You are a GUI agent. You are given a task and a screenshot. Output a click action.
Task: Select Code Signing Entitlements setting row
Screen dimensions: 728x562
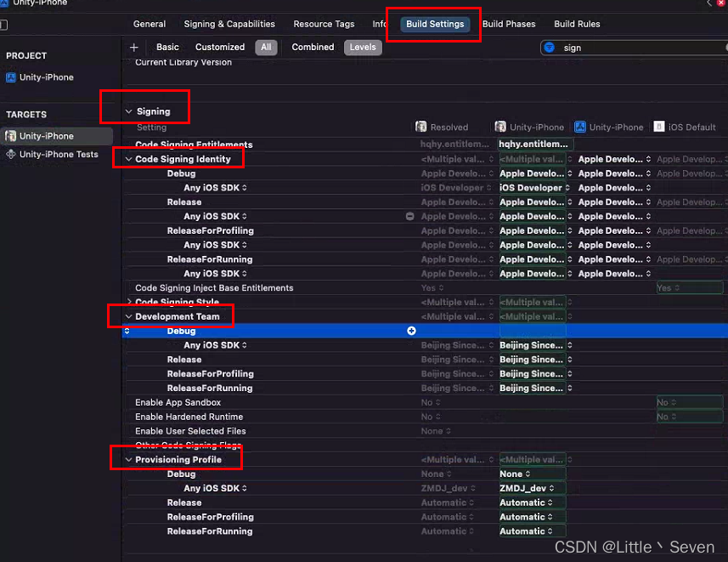194,145
